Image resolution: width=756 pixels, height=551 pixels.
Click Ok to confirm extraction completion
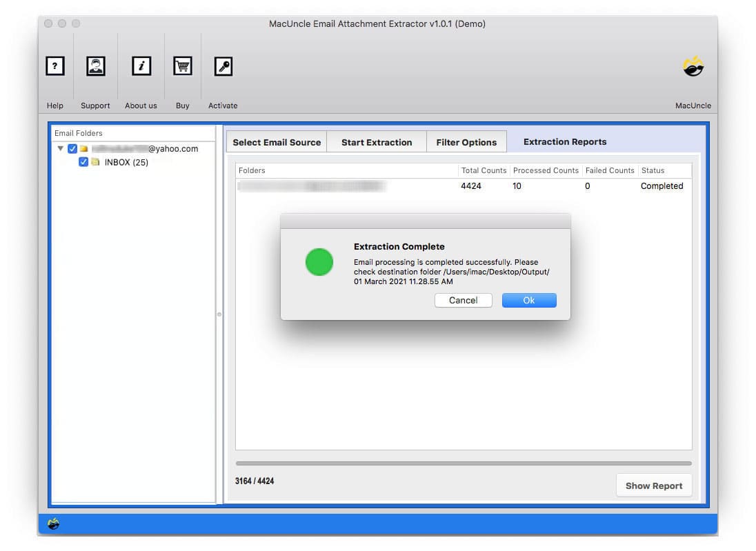[528, 300]
